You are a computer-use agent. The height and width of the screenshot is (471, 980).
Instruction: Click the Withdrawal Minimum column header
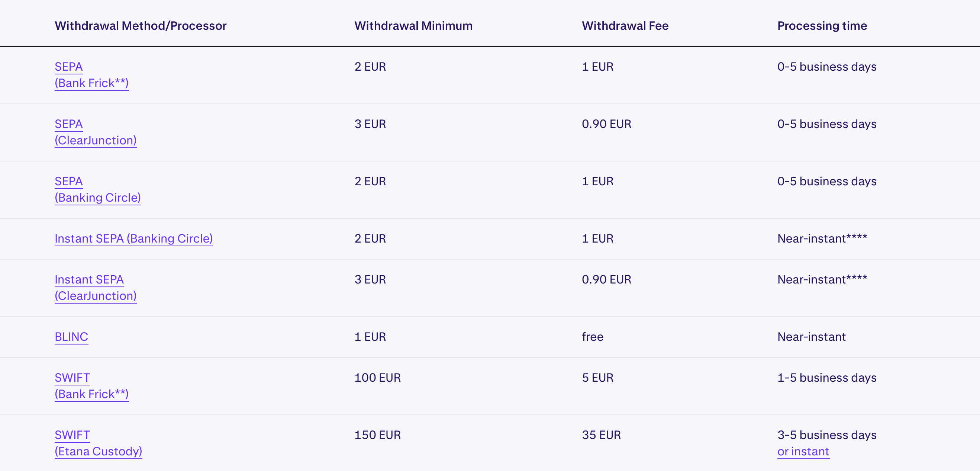pyautogui.click(x=413, y=26)
